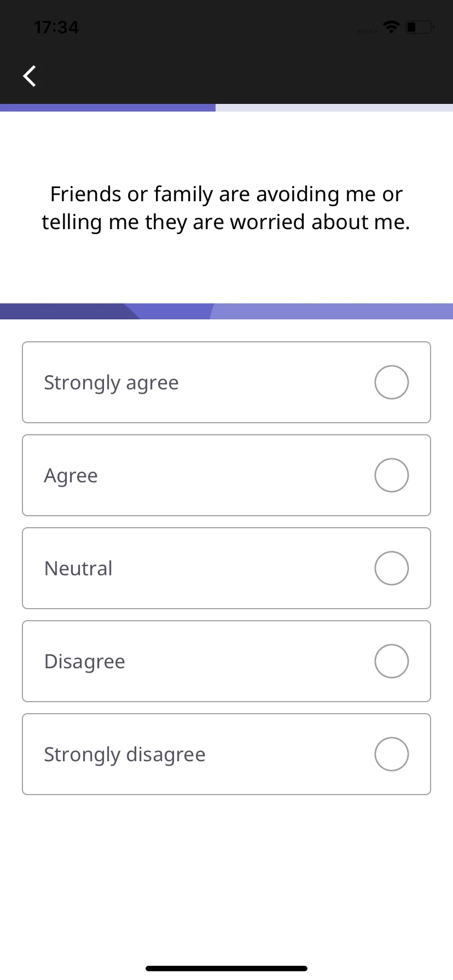Tap the battery indicator icon
This screenshot has height=980, width=453.
(x=420, y=27)
